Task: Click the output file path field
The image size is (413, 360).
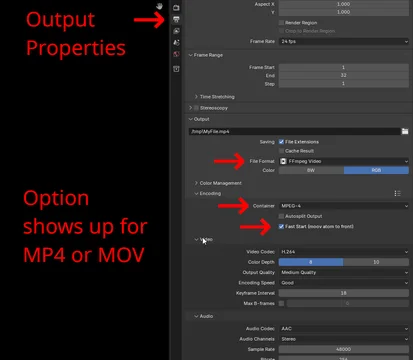Action: click(x=294, y=131)
